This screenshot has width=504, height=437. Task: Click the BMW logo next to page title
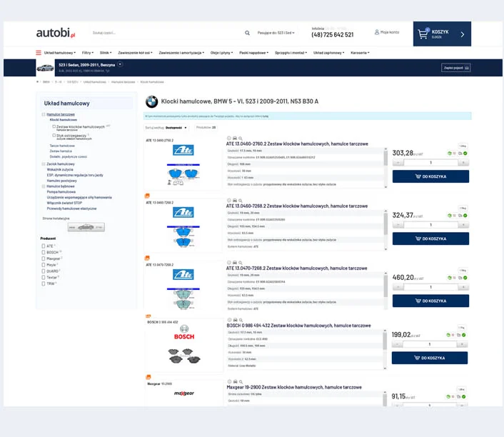coord(152,101)
